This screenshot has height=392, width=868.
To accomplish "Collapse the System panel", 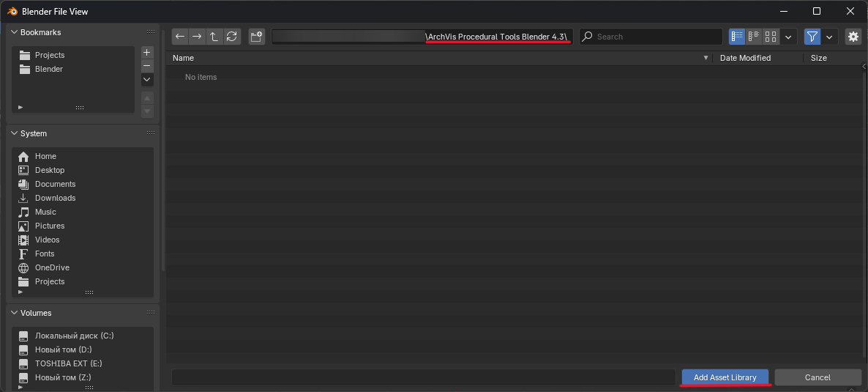I will (15, 133).
